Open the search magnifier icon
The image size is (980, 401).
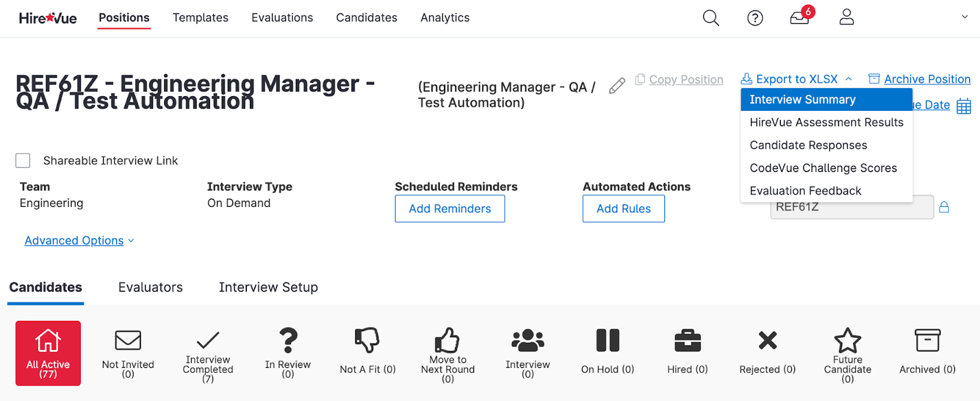710,18
